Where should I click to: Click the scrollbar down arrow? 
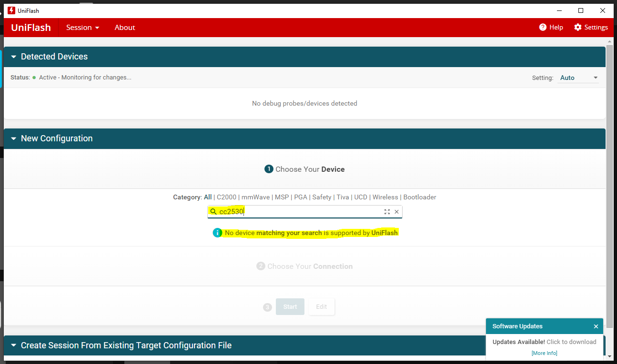[609, 355]
